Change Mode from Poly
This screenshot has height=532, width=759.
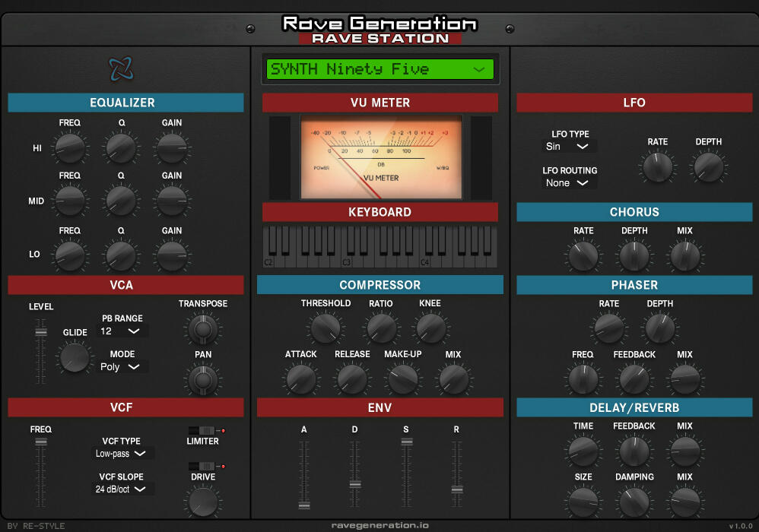[x=122, y=367]
